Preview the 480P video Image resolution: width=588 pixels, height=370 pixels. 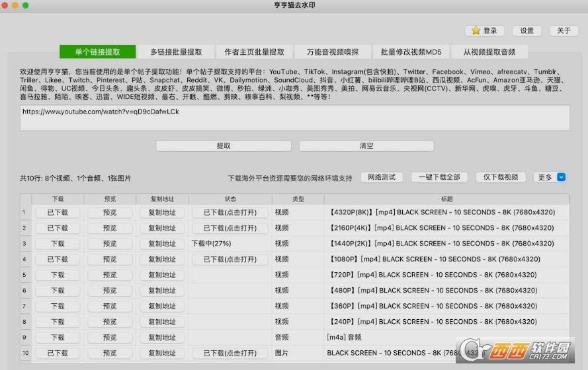110,291
